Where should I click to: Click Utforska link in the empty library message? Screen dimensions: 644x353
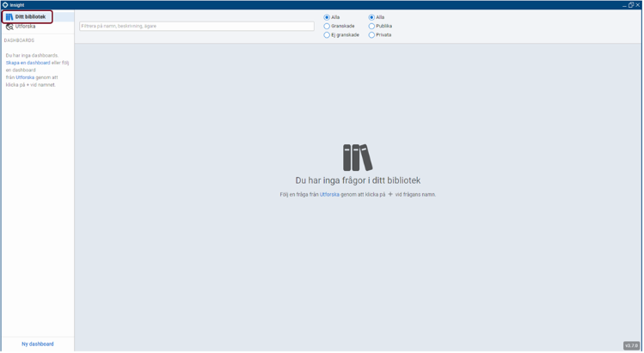(329, 195)
